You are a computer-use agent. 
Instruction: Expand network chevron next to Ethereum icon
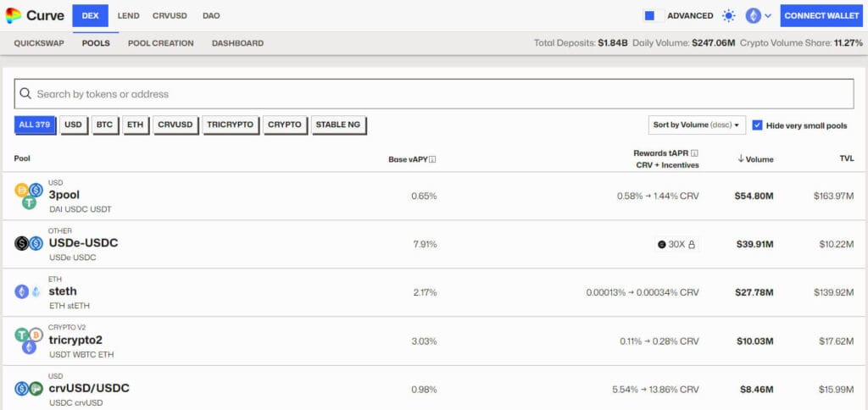tap(768, 16)
